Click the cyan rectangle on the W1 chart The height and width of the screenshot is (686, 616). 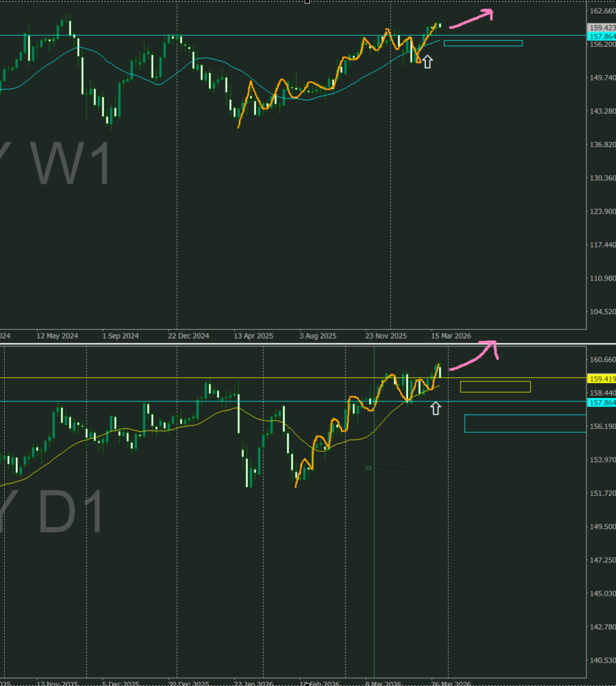tap(483, 44)
